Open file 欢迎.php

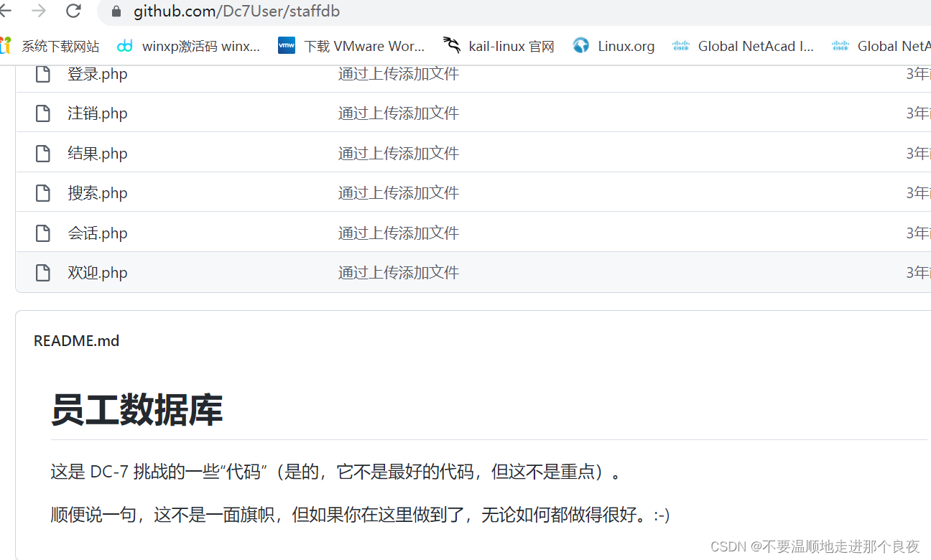(x=98, y=273)
